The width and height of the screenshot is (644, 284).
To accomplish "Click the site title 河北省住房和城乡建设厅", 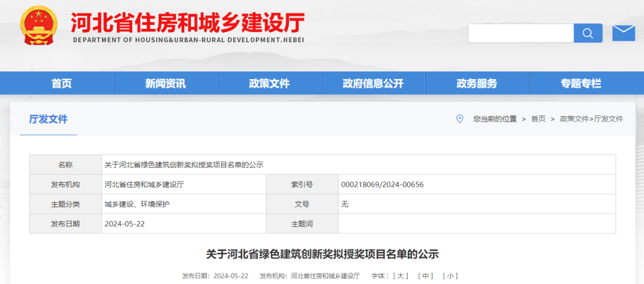I will coord(188,23).
